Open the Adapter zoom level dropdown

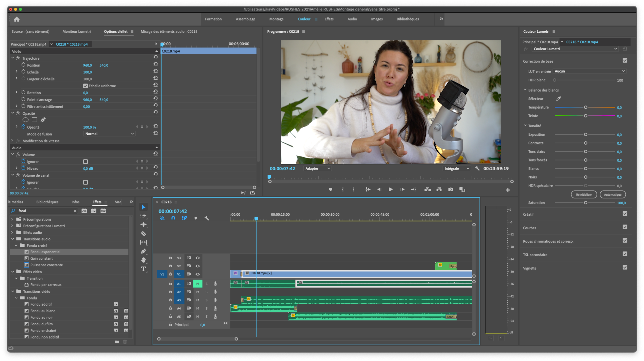(x=317, y=168)
